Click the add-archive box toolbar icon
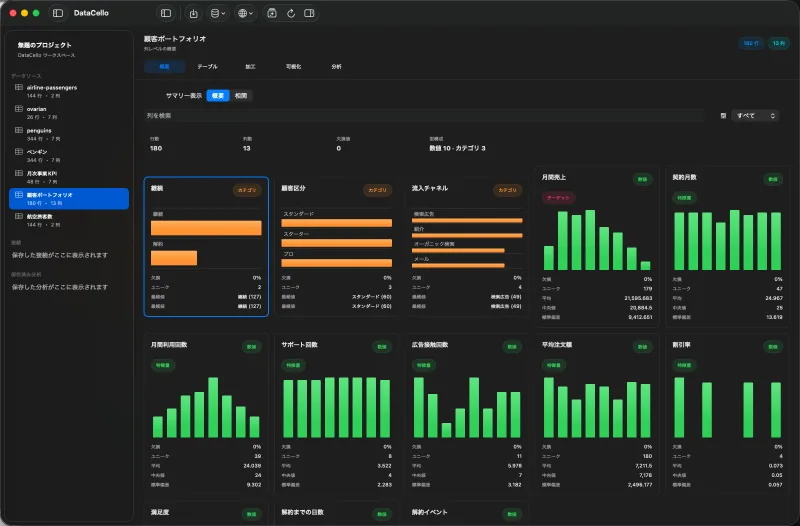Image resolution: width=800 pixels, height=526 pixels. (272, 13)
